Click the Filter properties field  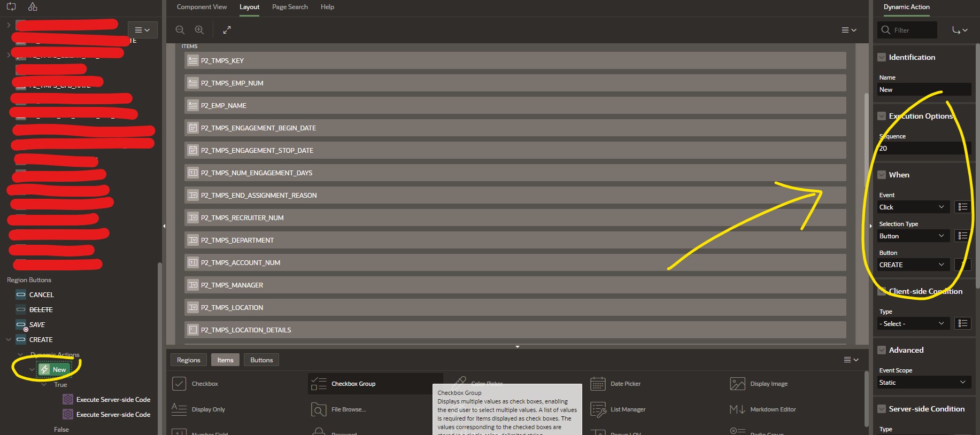click(907, 30)
